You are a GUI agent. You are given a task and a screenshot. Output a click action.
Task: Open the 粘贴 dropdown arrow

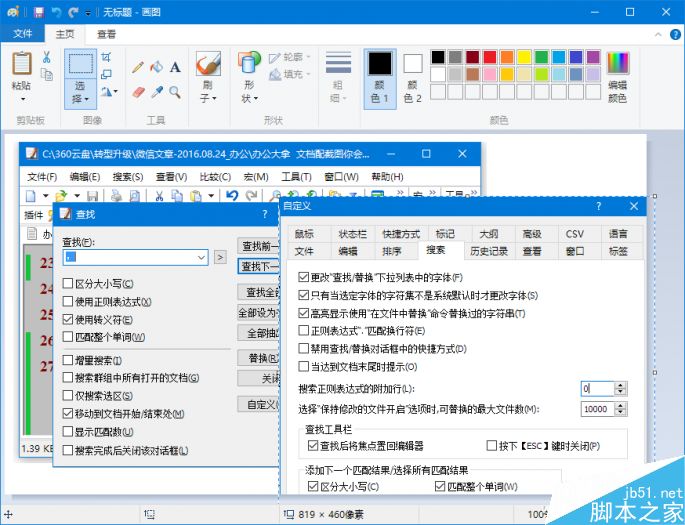pos(22,99)
